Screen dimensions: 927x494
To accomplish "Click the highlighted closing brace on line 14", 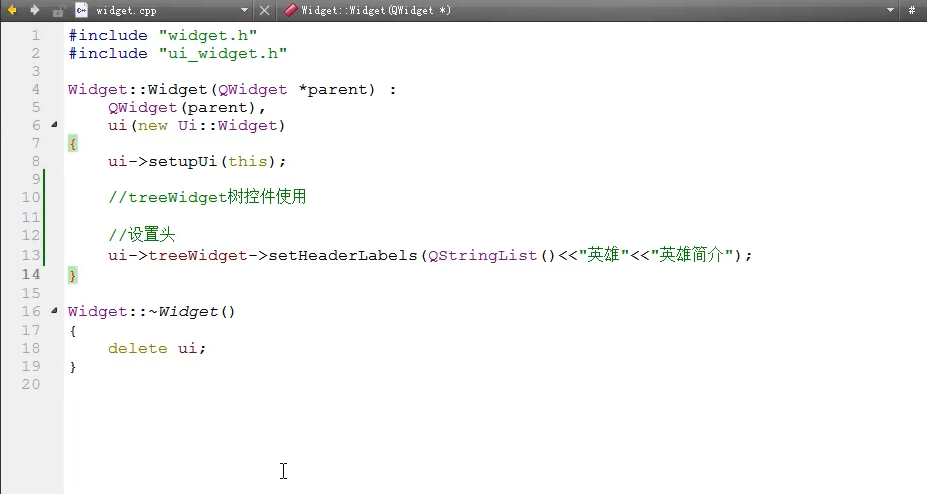I will [73, 275].
